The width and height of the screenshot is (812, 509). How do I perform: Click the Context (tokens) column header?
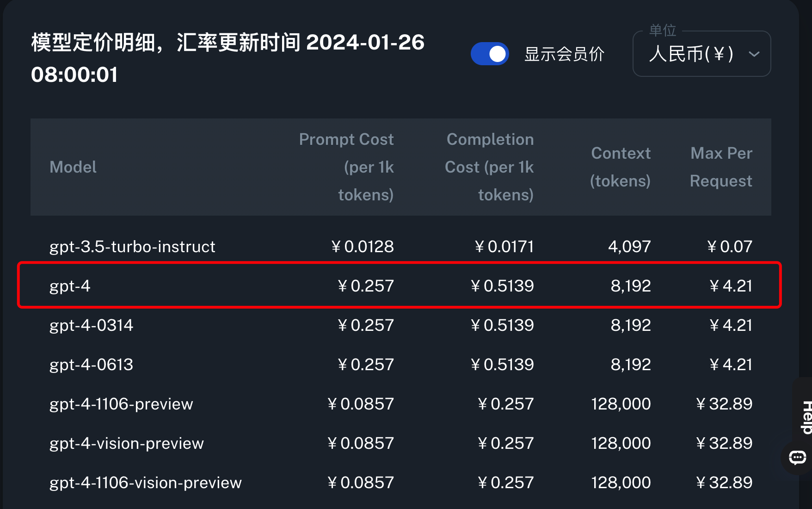click(621, 167)
